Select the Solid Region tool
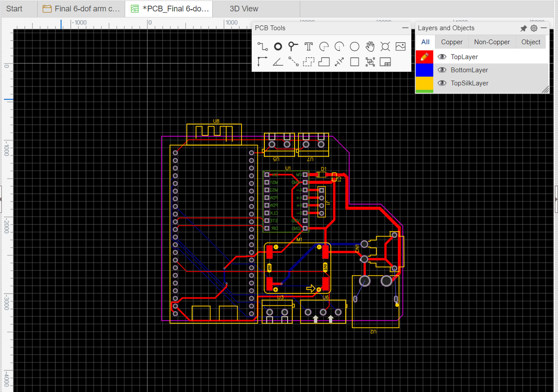This screenshot has width=558, height=392. pyautogui.click(x=324, y=62)
